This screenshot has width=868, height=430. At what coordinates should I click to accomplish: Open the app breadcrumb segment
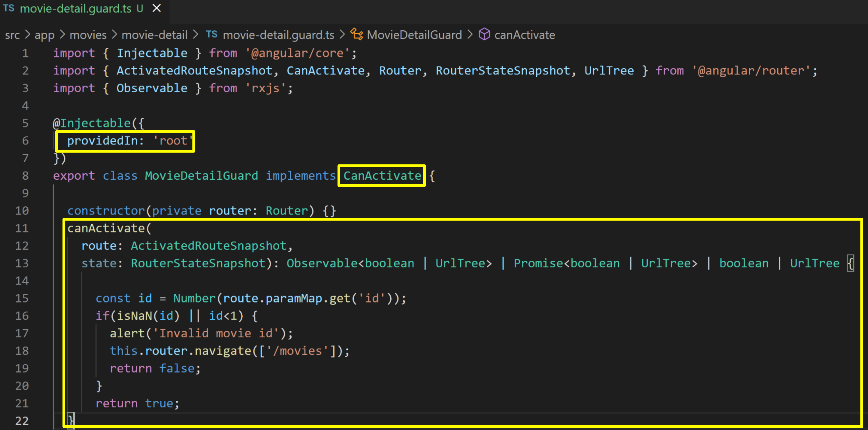[x=44, y=35]
